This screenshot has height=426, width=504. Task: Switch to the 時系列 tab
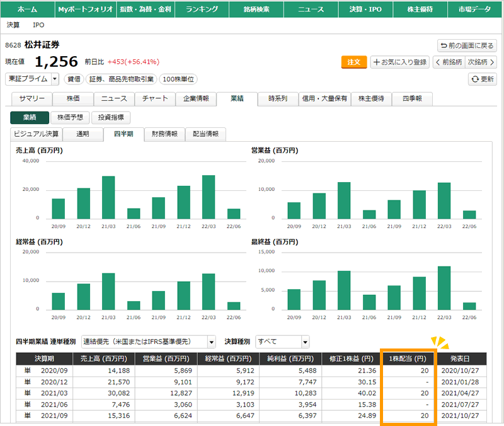[x=278, y=99]
